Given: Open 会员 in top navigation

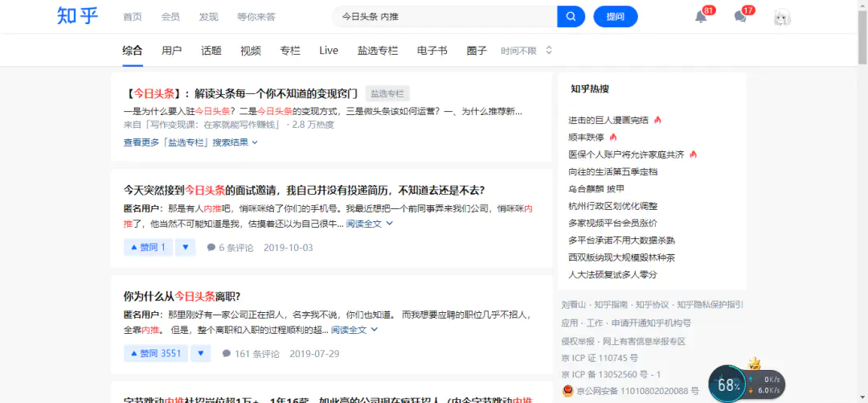Looking at the screenshot, I should coord(170,17).
